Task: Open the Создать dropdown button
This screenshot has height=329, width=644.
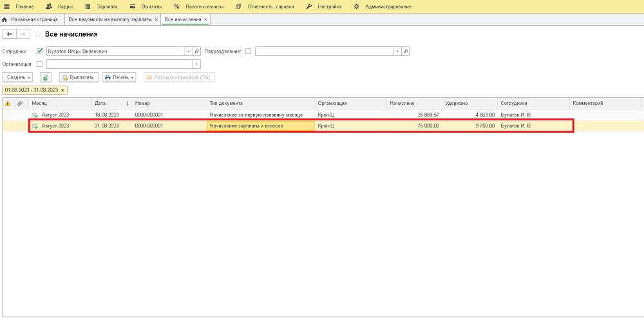Action: point(19,77)
